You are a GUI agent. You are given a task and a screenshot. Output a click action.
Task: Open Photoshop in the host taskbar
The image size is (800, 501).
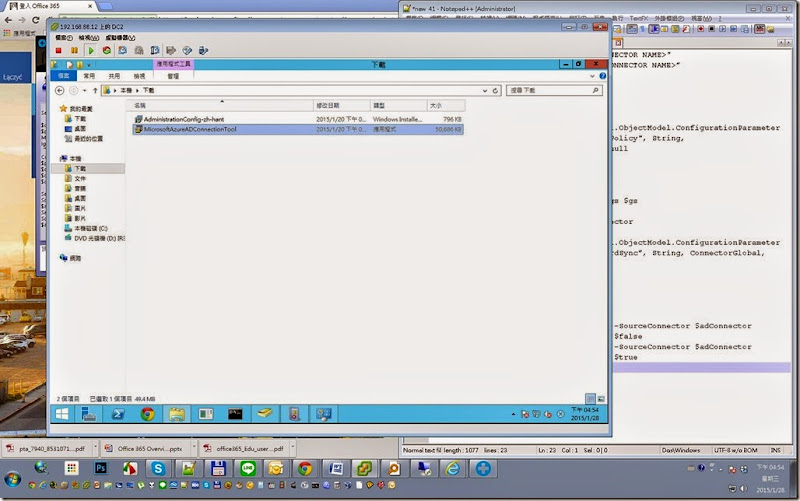[x=101, y=468]
